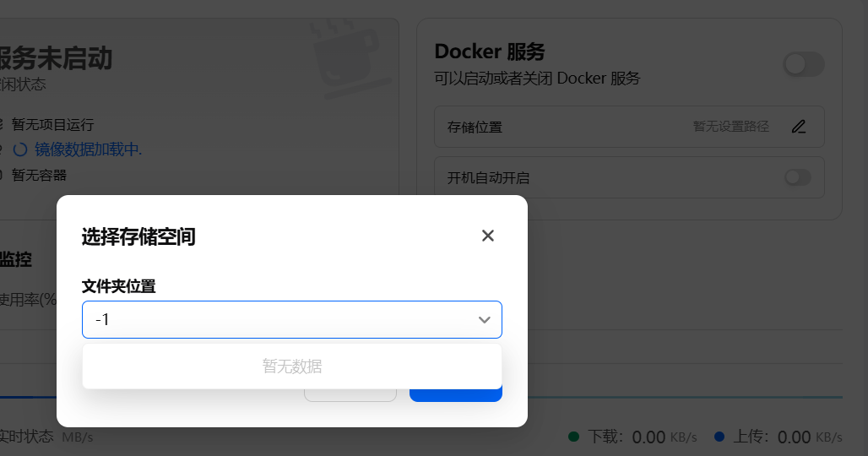Screen dimensions: 868x456
Task: Click the green 下载 indicator dot
Action: 574,437
